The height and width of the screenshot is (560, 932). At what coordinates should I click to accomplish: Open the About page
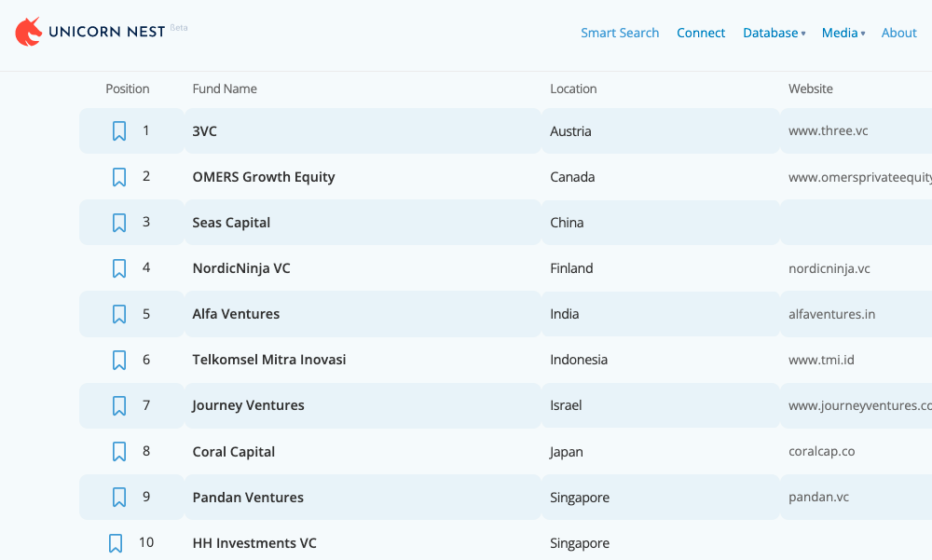(898, 33)
